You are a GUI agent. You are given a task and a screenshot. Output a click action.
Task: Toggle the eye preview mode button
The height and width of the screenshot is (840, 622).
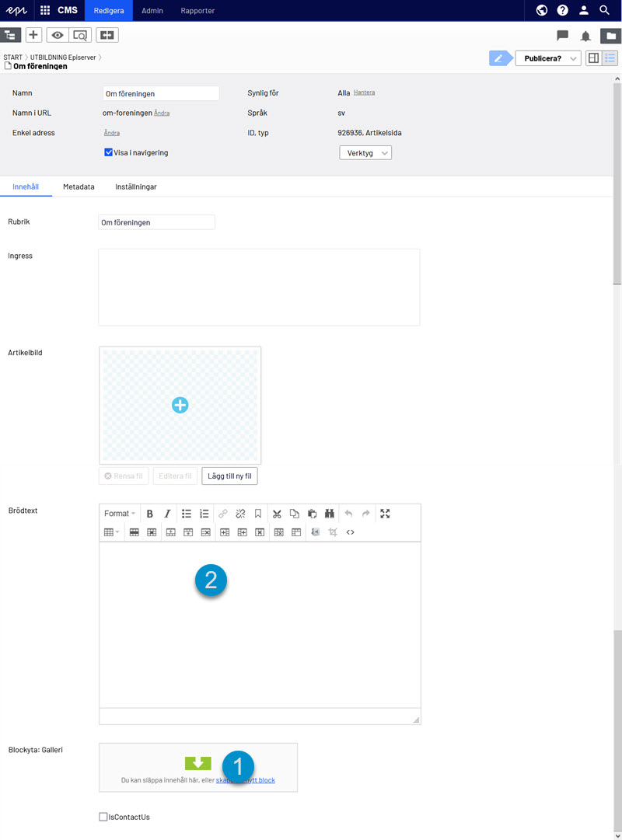pos(58,35)
